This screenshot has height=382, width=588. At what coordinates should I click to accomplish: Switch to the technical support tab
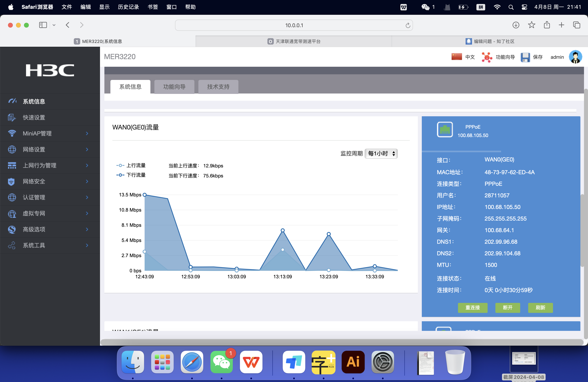(218, 87)
